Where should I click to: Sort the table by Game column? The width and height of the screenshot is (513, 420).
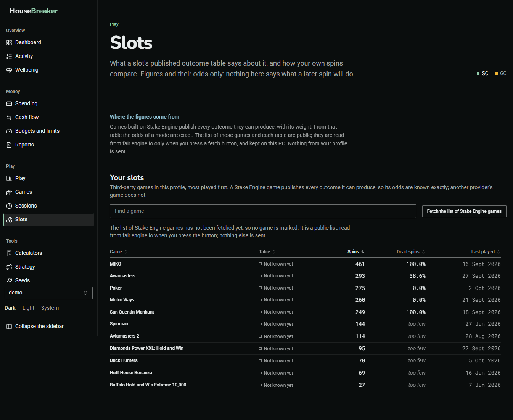click(x=119, y=252)
